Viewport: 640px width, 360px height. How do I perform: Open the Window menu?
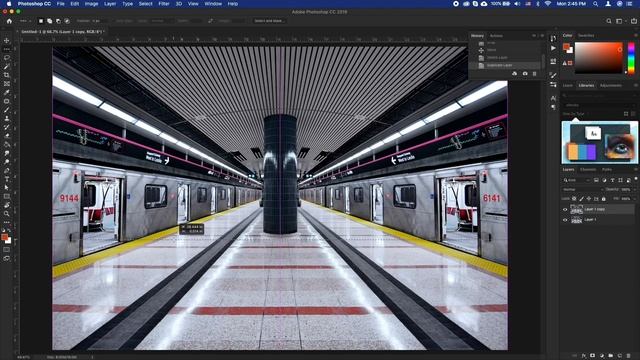(213, 4)
